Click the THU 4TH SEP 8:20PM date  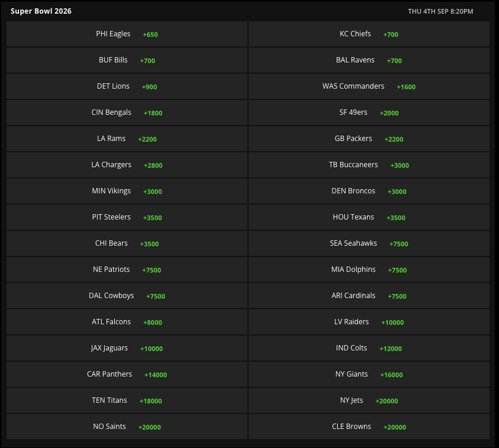click(x=441, y=11)
